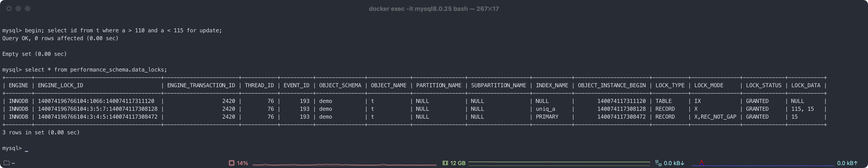Viewport: 868px width, 168px height.
Task: Click the LOCK_MODE column header
Action: (x=709, y=85)
